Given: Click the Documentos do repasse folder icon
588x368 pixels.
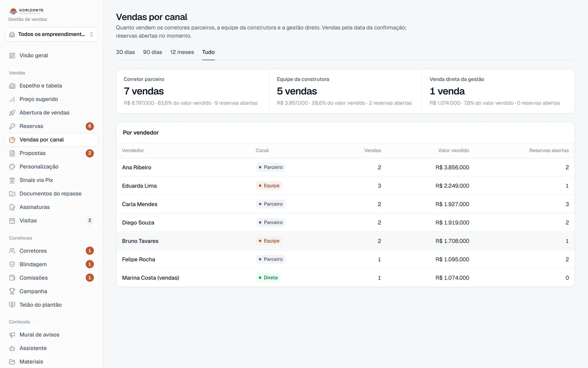Looking at the screenshot, I should pyautogui.click(x=12, y=194).
